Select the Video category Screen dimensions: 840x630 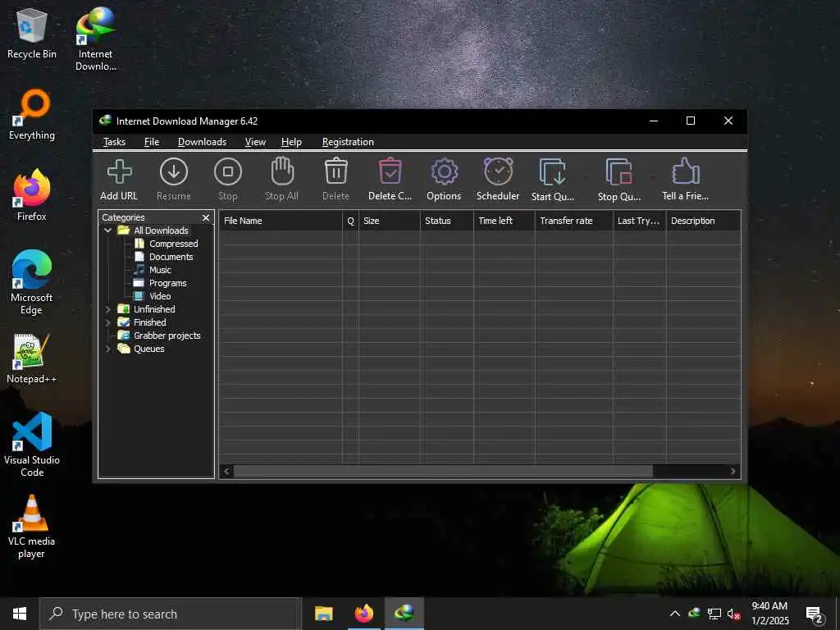click(160, 296)
